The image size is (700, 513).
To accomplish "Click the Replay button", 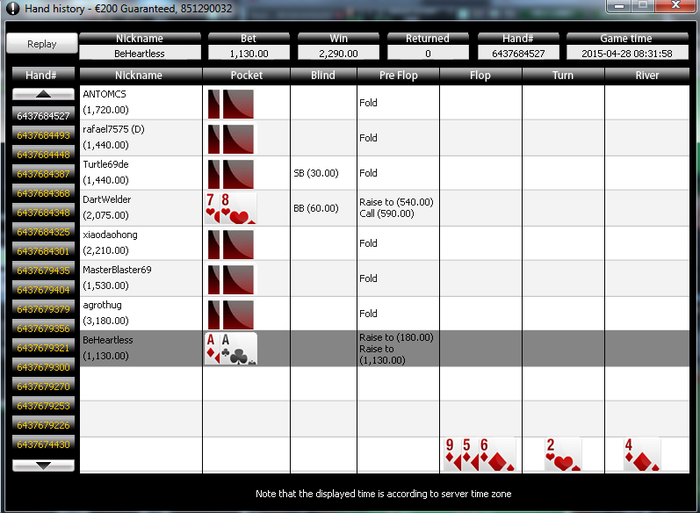I will point(42,44).
